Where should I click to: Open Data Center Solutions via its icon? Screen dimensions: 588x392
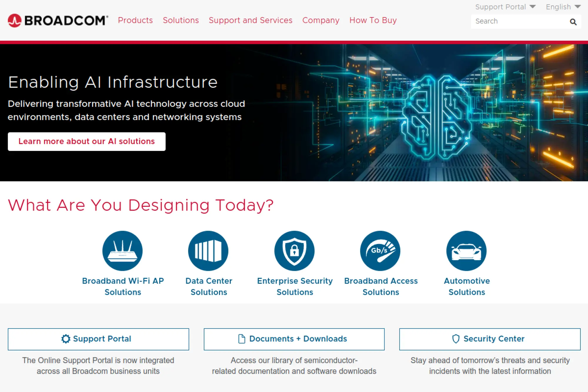coord(208,251)
